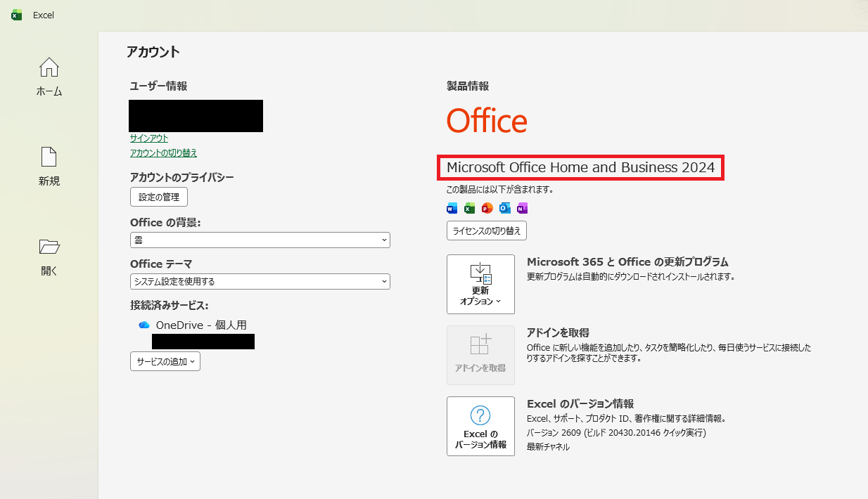Open the Office テーマ dropdown
The height and width of the screenshot is (499, 868).
pos(260,281)
